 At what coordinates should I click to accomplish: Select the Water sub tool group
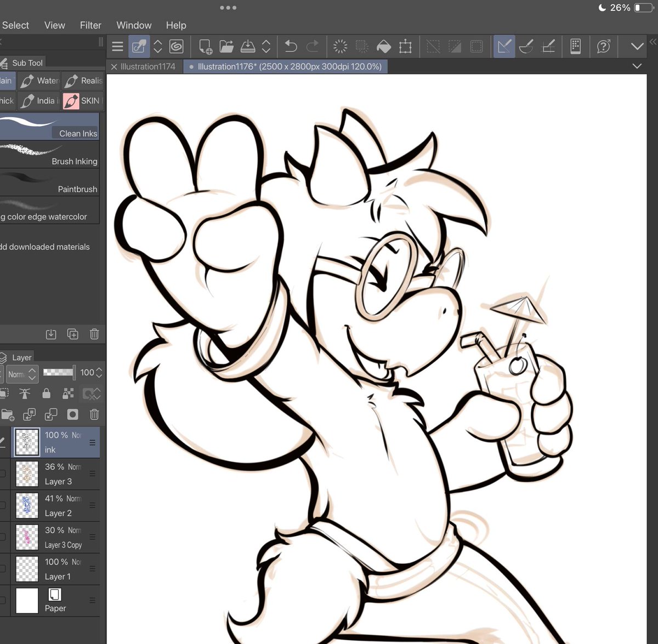(x=39, y=81)
